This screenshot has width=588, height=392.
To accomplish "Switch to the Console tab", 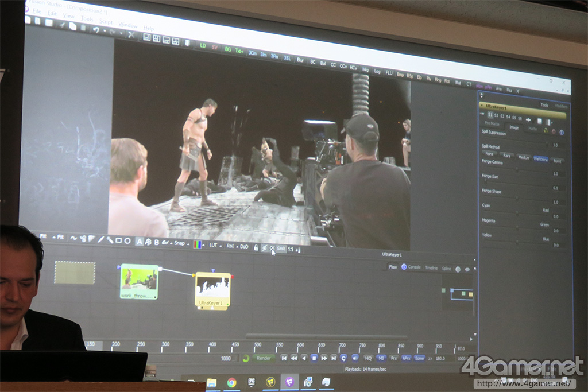I will (x=414, y=267).
